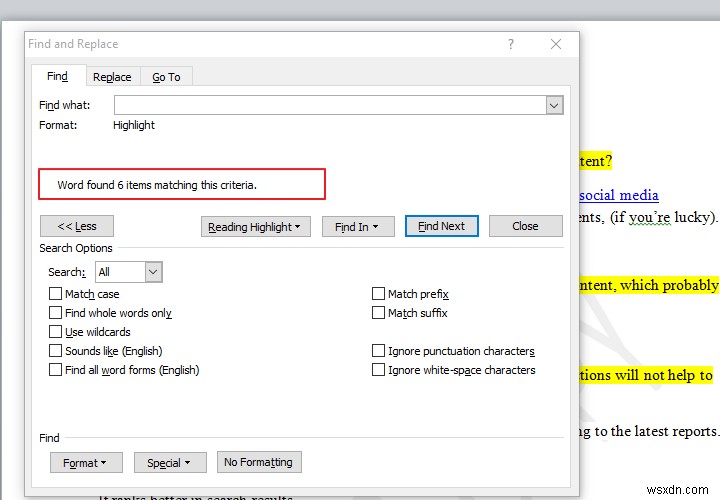This screenshot has width=720, height=500.
Task: Enable the Match suffix checkbox
Action: (378, 313)
